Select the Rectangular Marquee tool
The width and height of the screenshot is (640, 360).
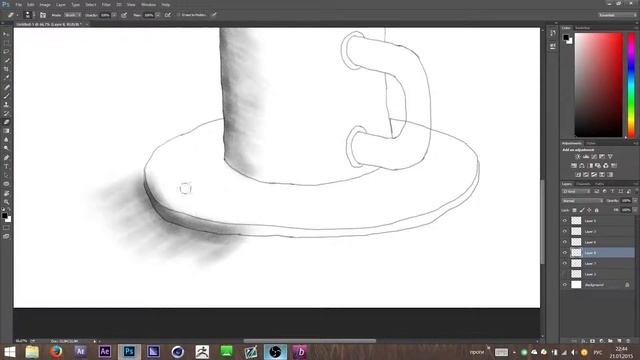tap(6, 43)
